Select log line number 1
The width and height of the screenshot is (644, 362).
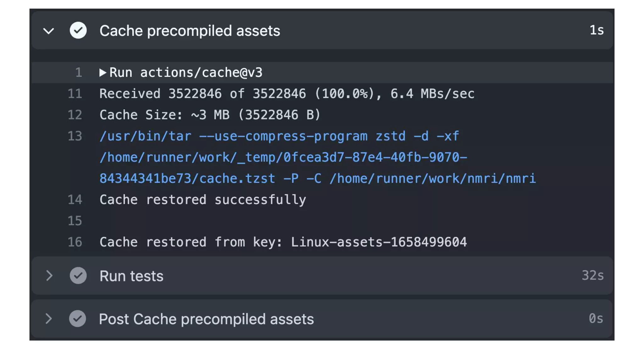coord(79,73)
